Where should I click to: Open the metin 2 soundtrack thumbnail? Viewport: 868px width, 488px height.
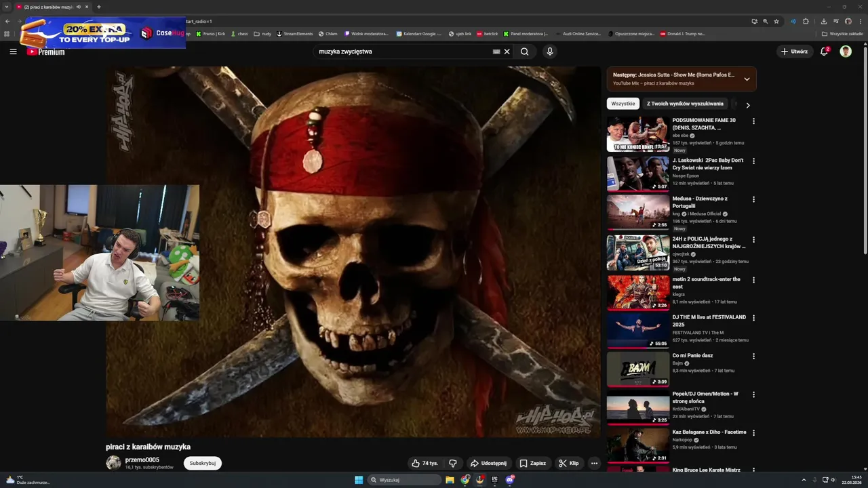tap(637, 293)
